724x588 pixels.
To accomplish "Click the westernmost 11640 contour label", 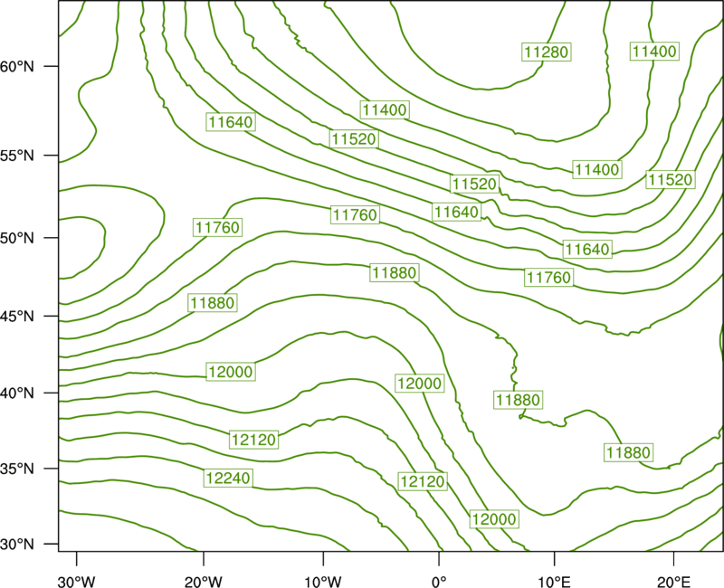I will (x=231, y=122).
